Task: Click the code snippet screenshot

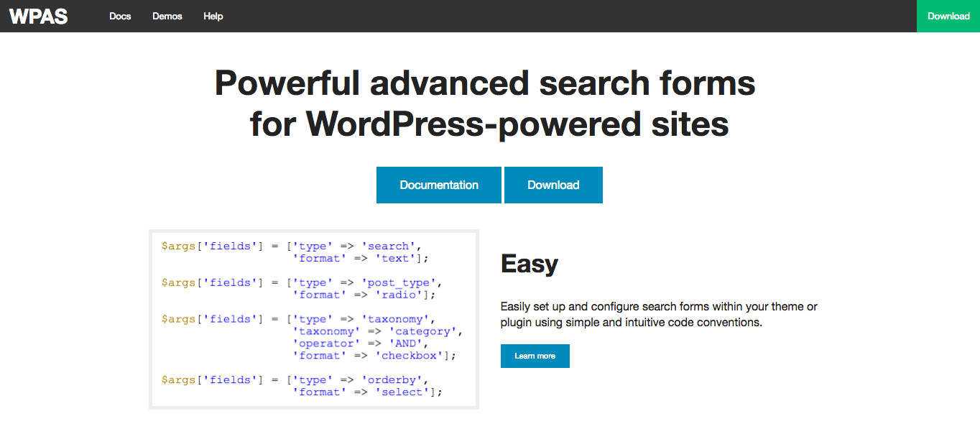Action: [313, 319]
